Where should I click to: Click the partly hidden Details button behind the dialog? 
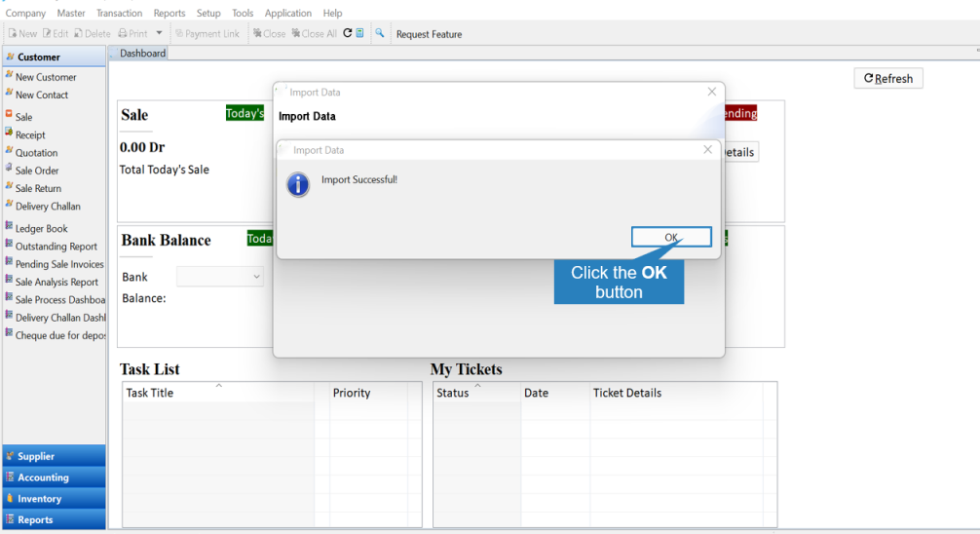[740, 152]
